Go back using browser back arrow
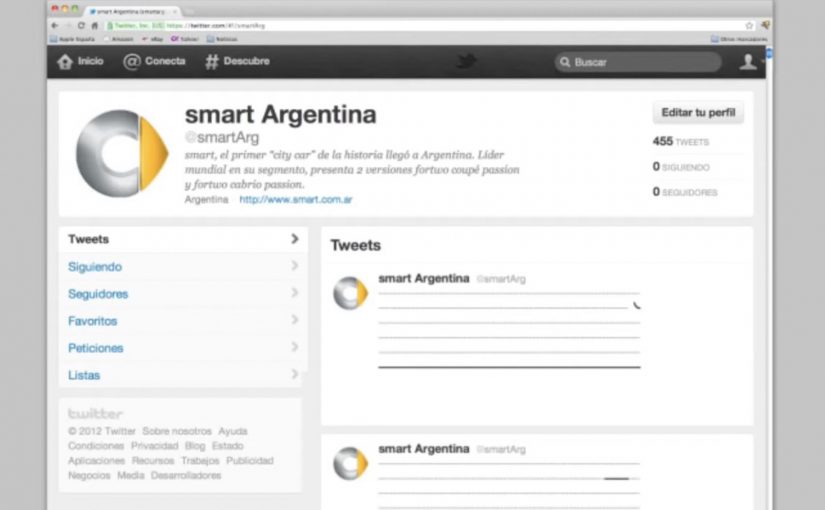This screenshot has width=825, height=510. [55, 25]
